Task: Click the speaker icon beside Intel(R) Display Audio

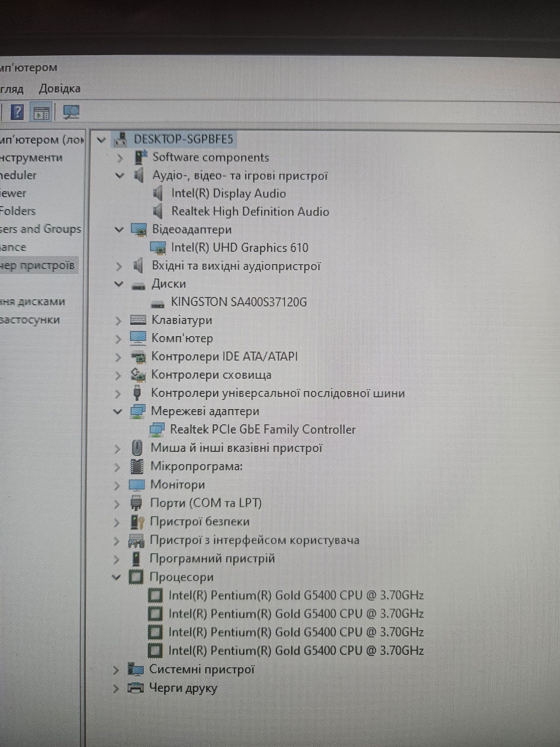Action: (x=158, y=193)
